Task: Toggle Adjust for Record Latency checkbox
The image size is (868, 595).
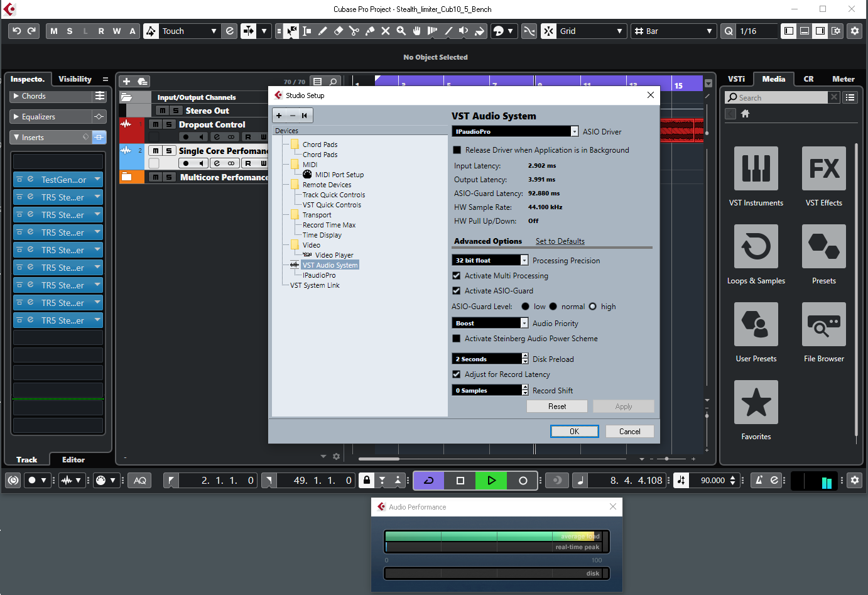Action: 457,374
